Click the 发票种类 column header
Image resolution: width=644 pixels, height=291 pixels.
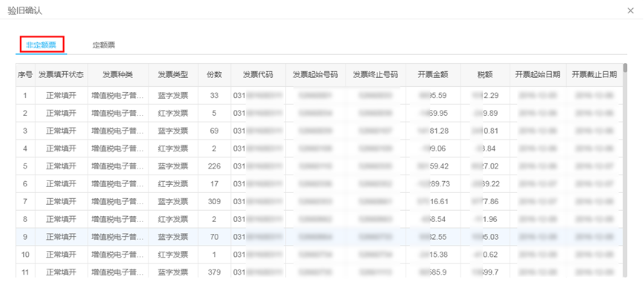tap(118, 75)
